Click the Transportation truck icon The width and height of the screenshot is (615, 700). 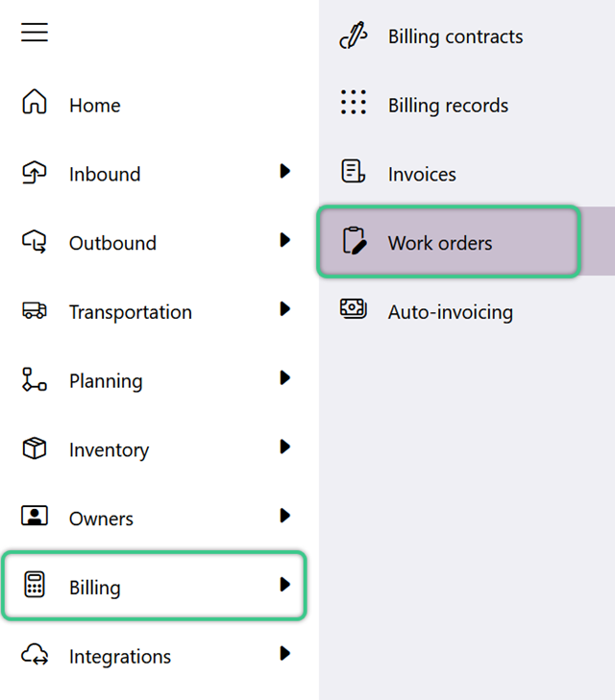pyautogui.click(x=35, y=310)
